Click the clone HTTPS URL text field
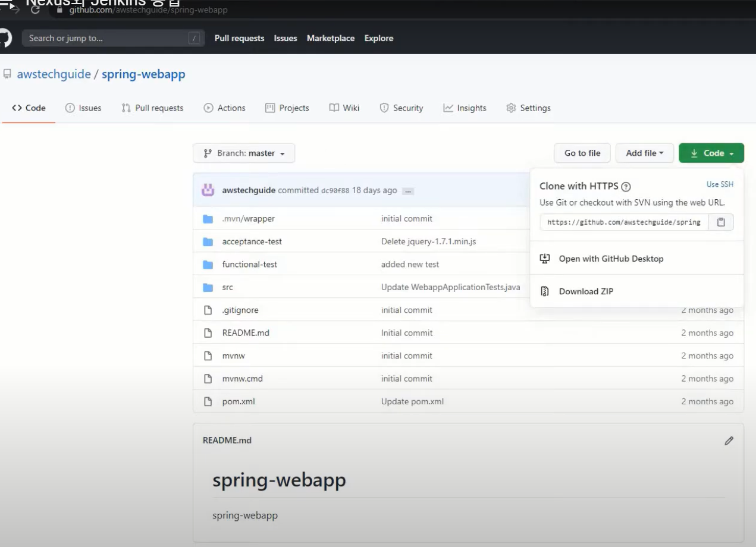 (x=625, y=222)
